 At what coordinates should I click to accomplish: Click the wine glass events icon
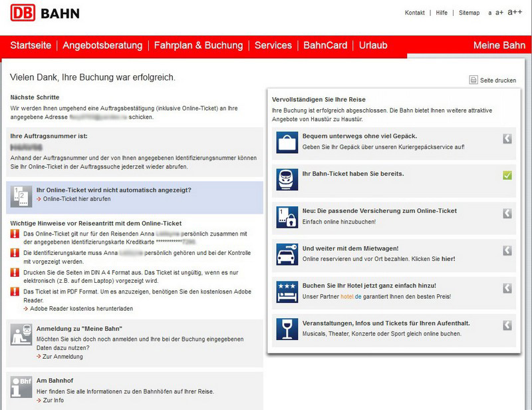pyautogui.click(x=287, y=329)
